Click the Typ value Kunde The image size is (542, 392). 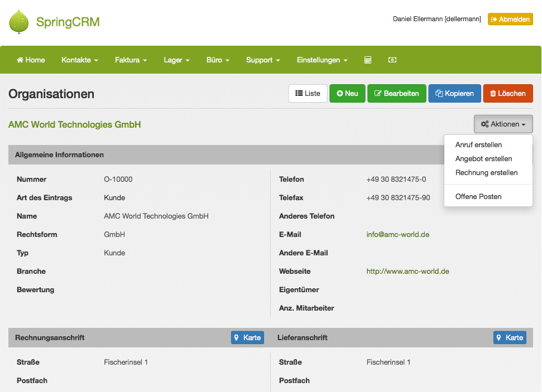click(114, 253)
